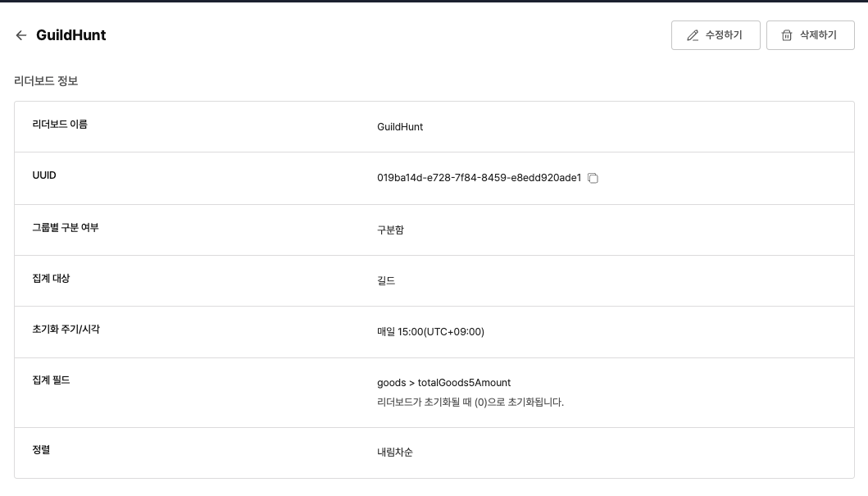Click the trash can icon on the delete button

point(787,35)
